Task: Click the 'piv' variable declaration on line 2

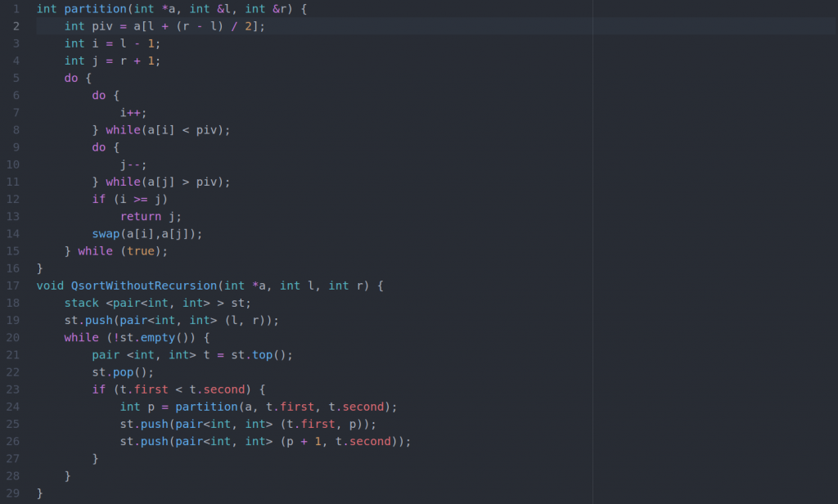Action: (102, 26)
